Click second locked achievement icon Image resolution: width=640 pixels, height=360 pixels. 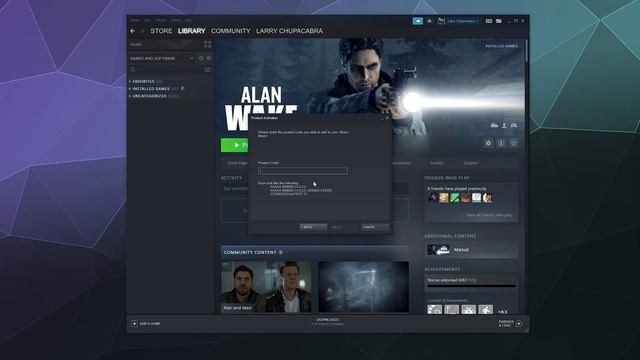coord(452,310)
